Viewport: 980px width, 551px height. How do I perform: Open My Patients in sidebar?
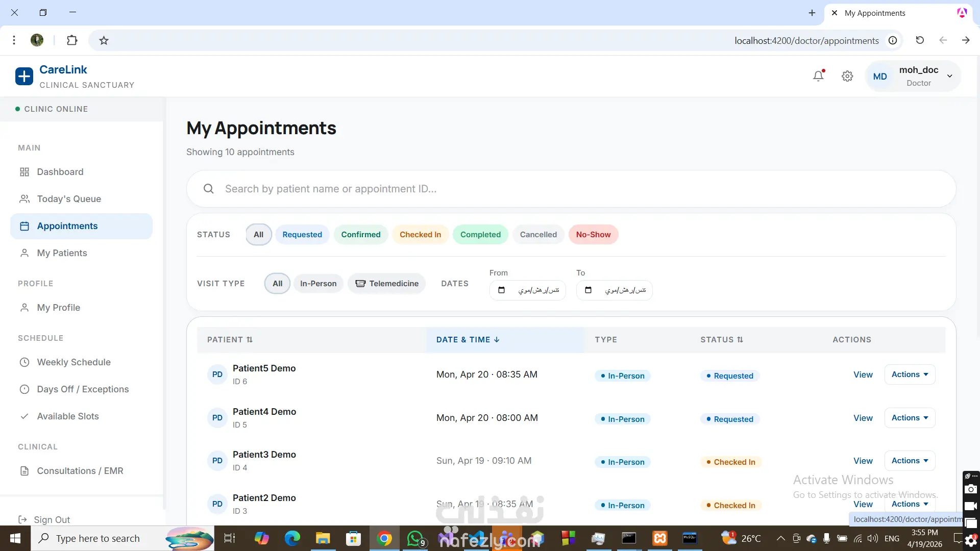coord(82,253)
